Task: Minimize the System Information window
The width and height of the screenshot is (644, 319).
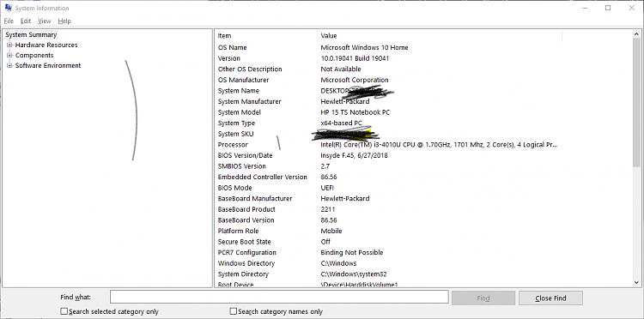Action: [584, 8]
